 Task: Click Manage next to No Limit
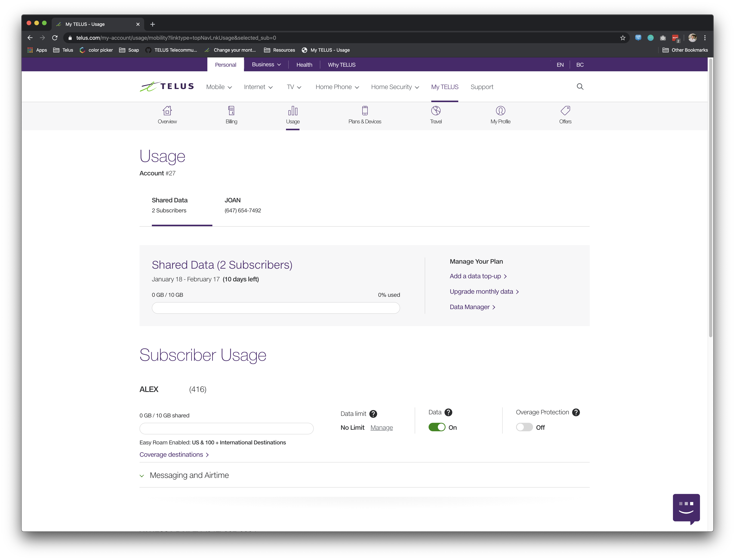[381, 428]
